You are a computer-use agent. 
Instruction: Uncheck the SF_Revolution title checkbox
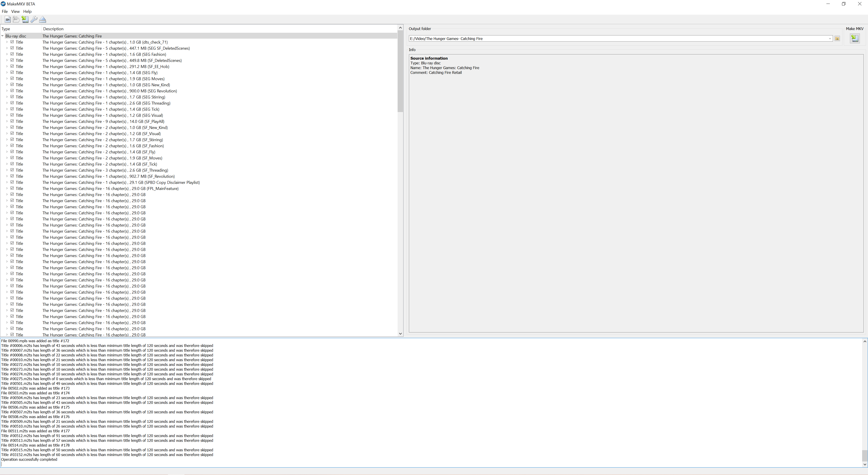(x=12, y=176)
